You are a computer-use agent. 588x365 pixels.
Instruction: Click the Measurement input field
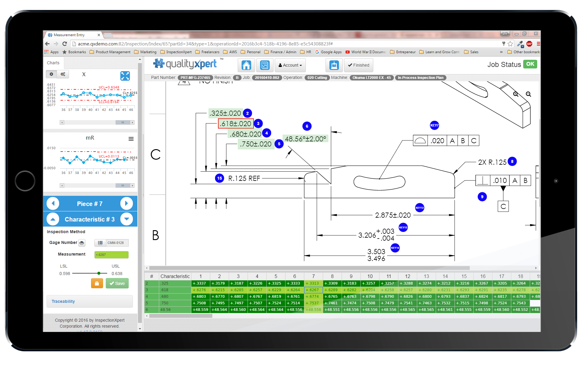pos(111,255)
